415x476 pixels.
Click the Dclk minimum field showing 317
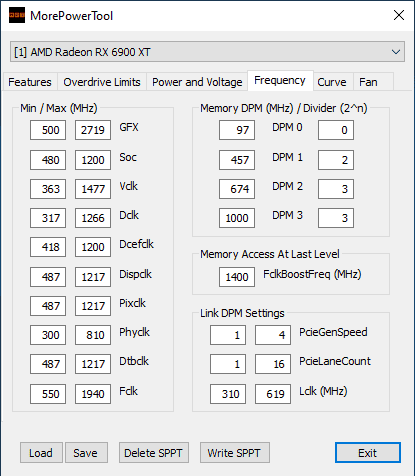click(48, 218)
